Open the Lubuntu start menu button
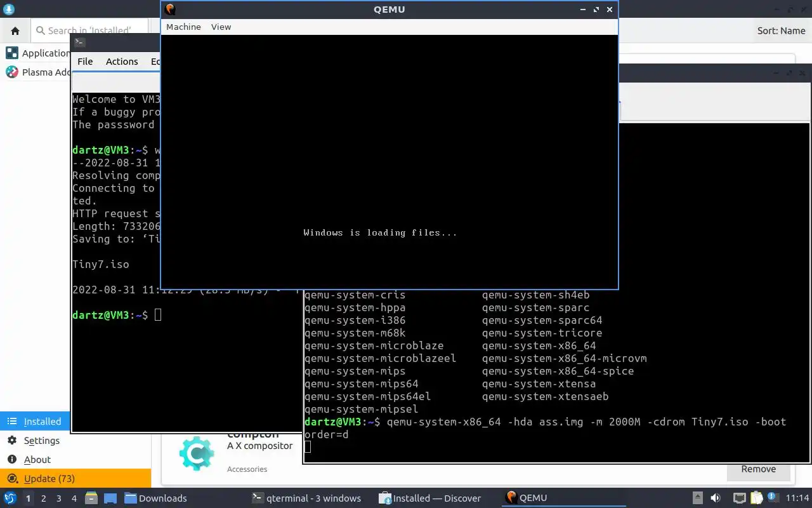This screenshot has height=508, width=812. pos(10,498)
